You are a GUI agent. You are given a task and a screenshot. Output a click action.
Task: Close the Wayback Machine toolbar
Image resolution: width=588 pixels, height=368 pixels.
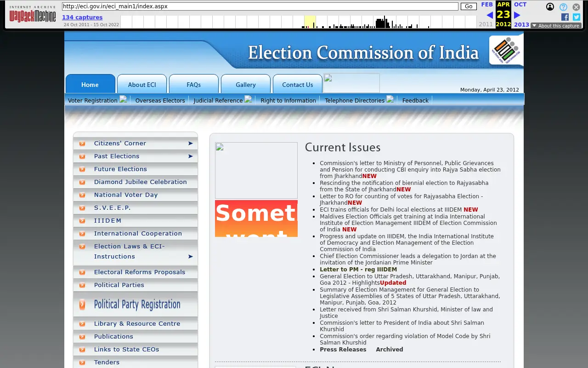576,7
